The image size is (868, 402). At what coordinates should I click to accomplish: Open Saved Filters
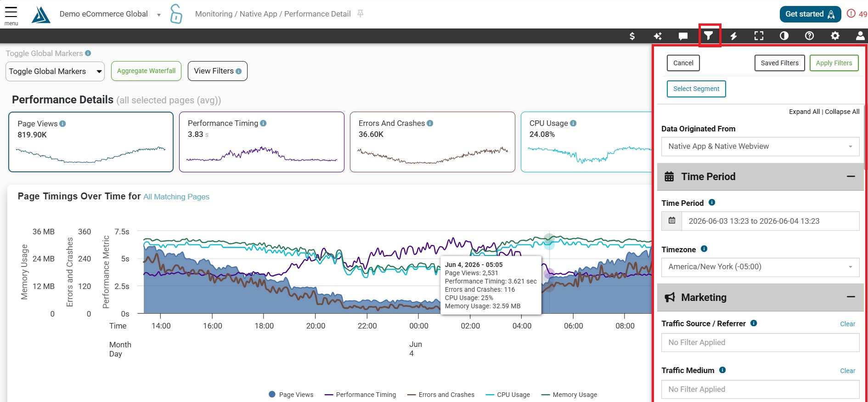(x=779, y=63)
